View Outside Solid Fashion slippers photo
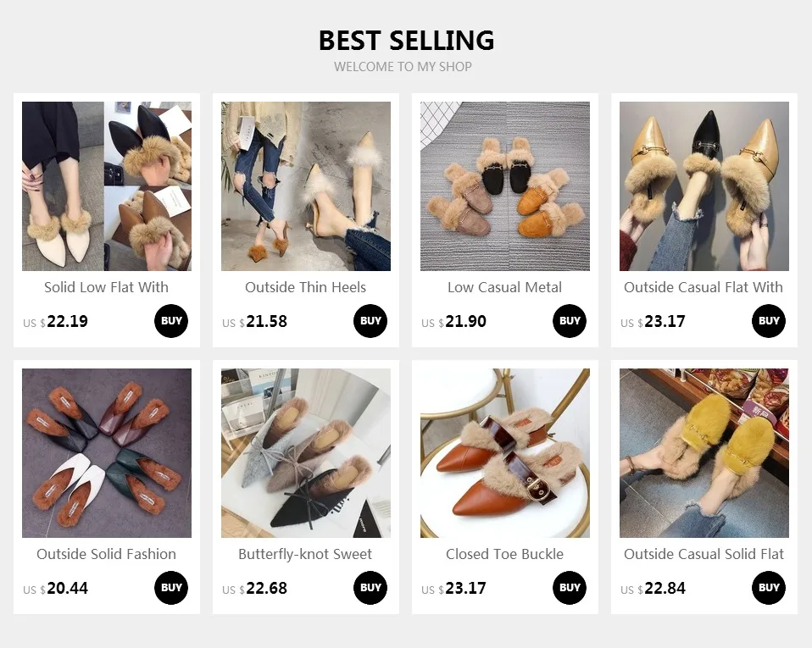 coord(107,453)
